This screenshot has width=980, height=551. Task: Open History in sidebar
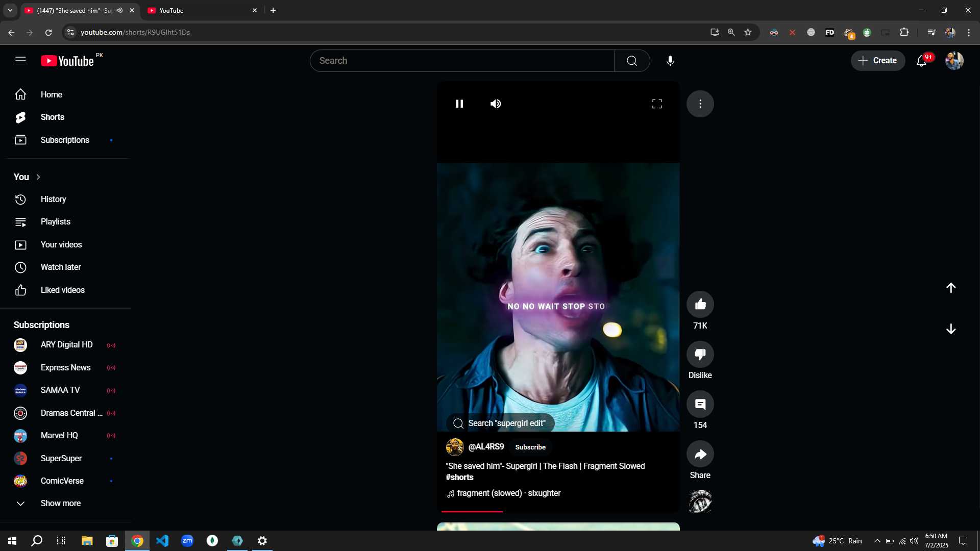coord(65,199)
